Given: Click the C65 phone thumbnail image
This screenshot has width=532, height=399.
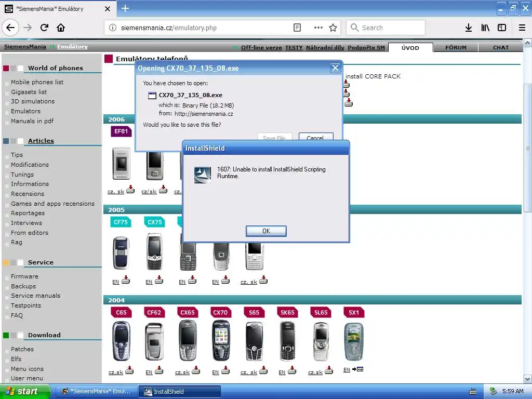Looking at the screenshot, I should click(x=121, y=341).
